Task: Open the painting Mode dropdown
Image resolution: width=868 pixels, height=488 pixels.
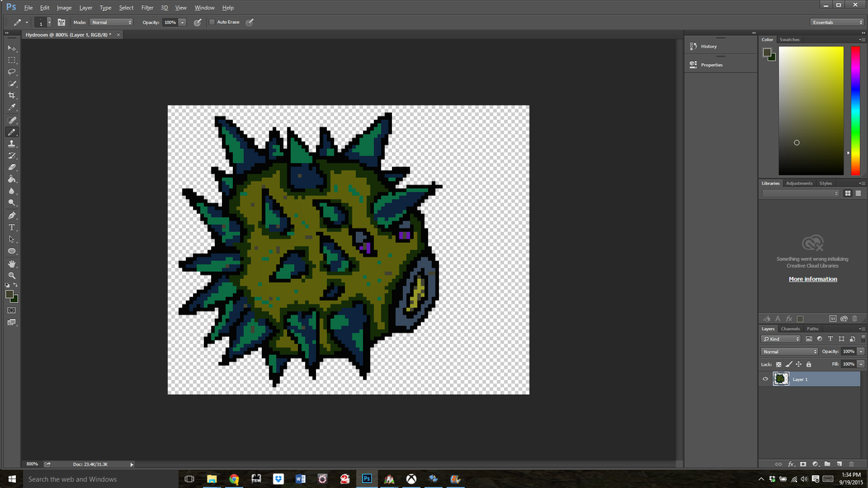Action: click(x=111, y=22)
